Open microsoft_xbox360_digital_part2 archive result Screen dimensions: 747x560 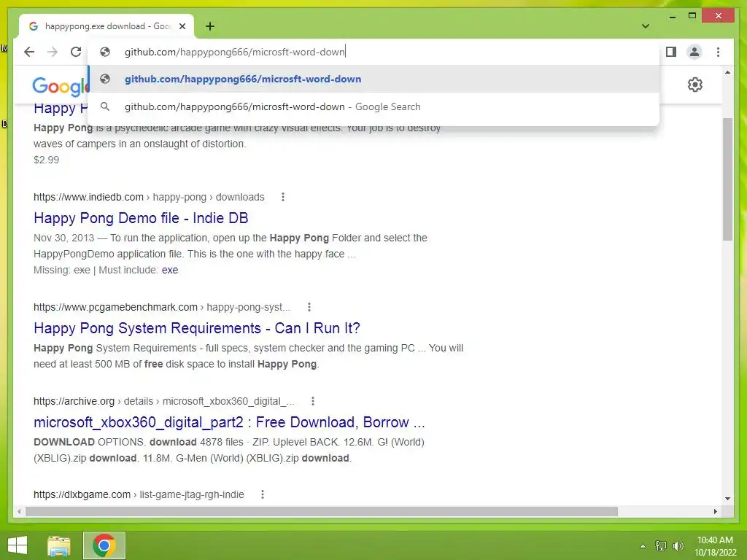(229, 422)
